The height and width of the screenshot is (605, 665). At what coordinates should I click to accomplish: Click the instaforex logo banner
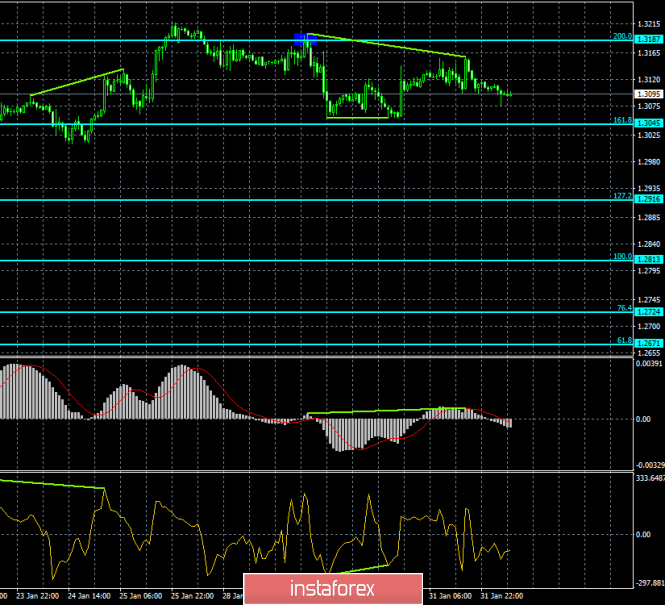tap(333, 589)
